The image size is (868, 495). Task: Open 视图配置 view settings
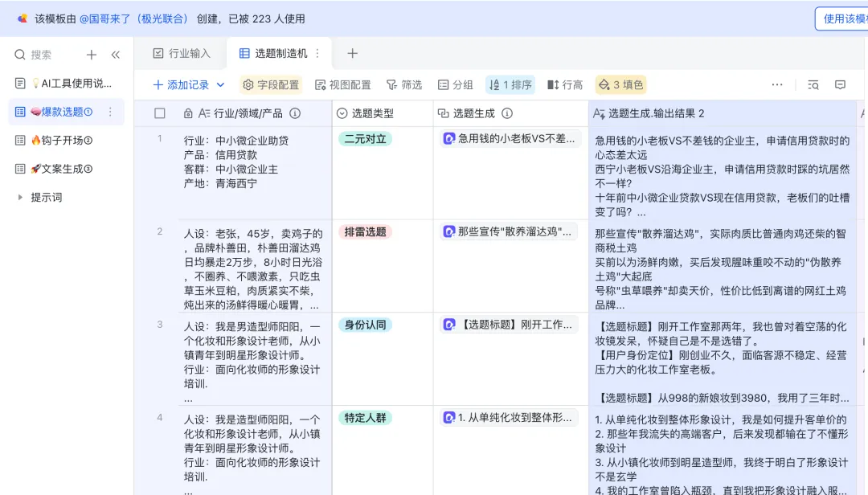(x=343, y=84)
